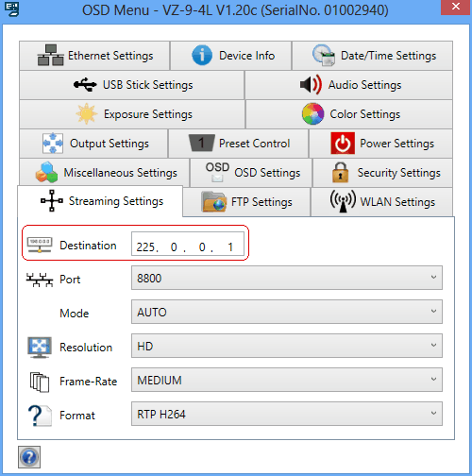Image resolution: width=472 pixels, height=476 pixels.
Task: Click the Destination IP address field
Action: coord(188,244)
